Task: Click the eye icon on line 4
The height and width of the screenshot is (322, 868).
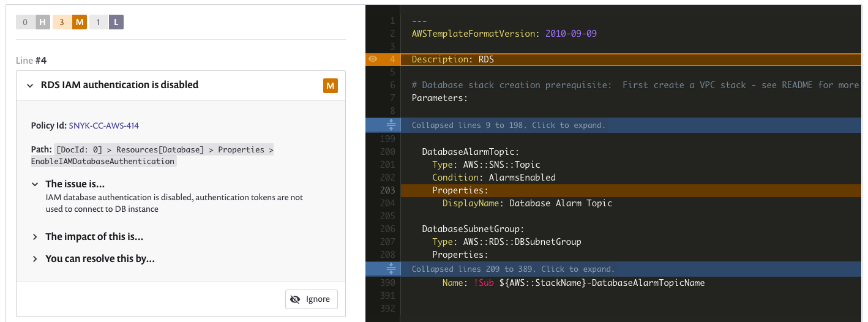Action: click(x=372, y=59)
